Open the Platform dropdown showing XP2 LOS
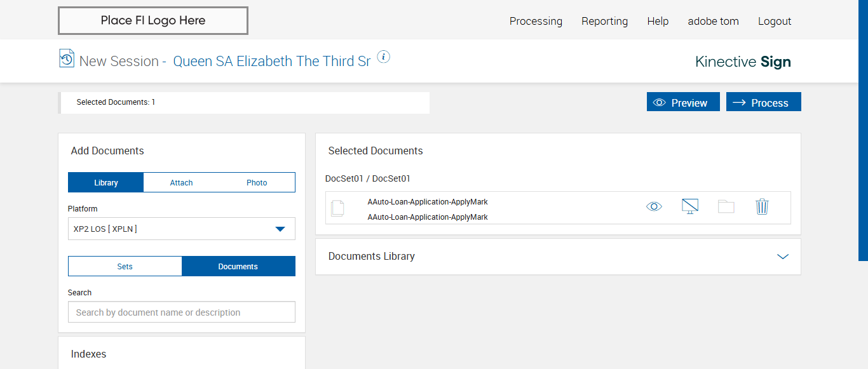Viewport: 868px width, 369px height. pyautogui.click(x=181, y=229)
